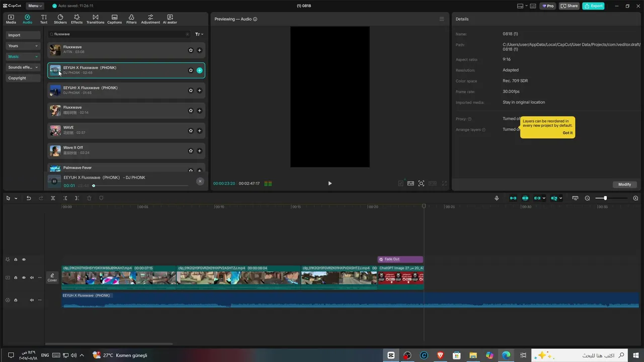Open the Transitions tab
Image resolution: width=644 pixels, height=362 pixels.
pos(95,19)
